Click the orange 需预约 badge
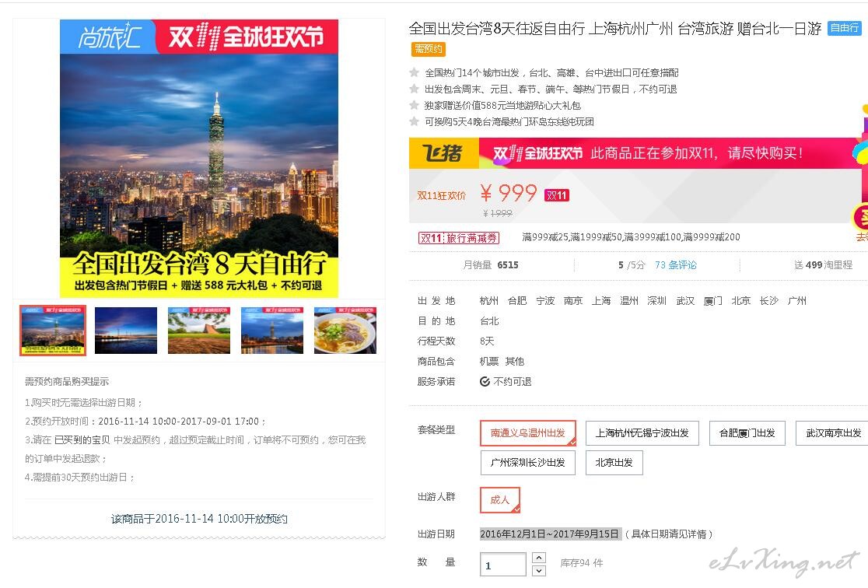This screenshot has height=588, width=868. click(x=429, y=49)
